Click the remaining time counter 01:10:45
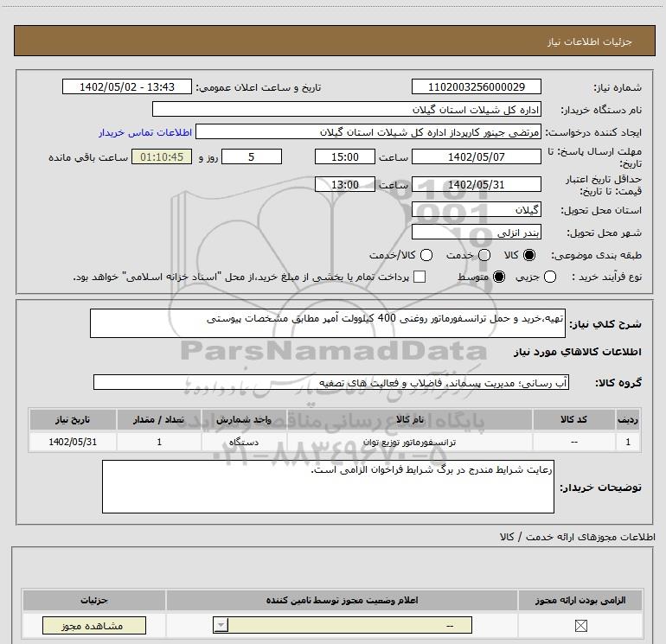The width and height of the screenshot is (666, 644). coord(162,156)
